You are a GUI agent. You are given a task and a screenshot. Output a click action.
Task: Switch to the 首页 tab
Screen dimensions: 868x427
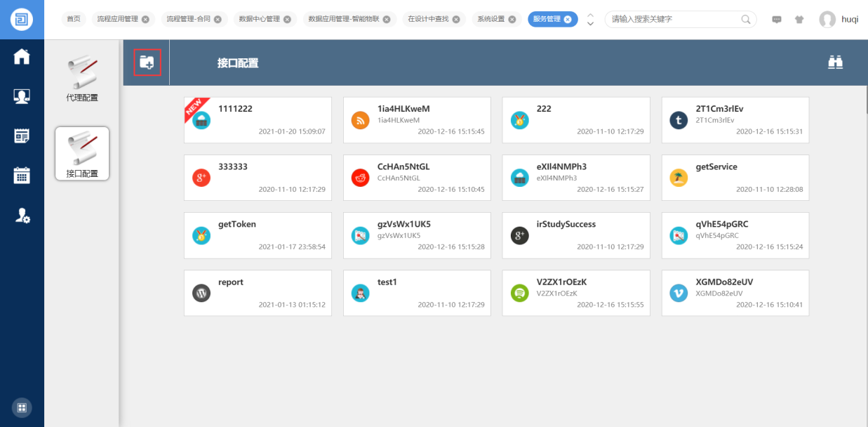click(x=74, y=19)
